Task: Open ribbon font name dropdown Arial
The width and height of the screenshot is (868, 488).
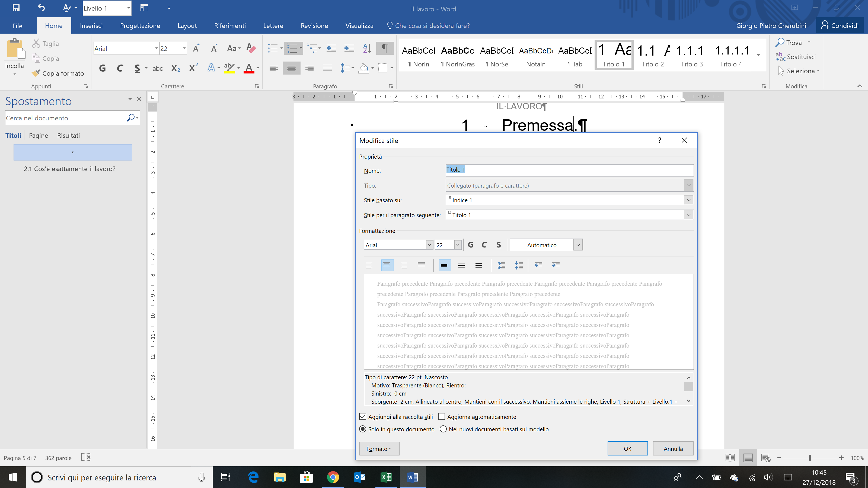Action: point(157,49)
